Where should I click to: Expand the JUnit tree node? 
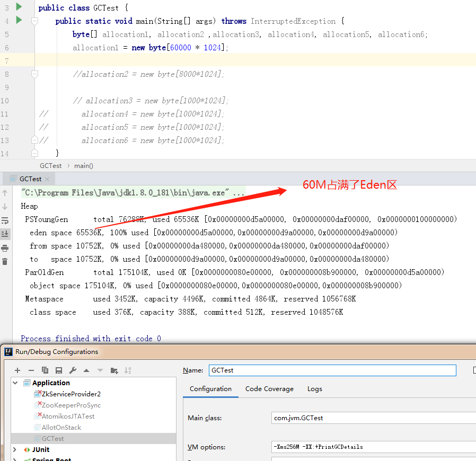click(15, 449)
